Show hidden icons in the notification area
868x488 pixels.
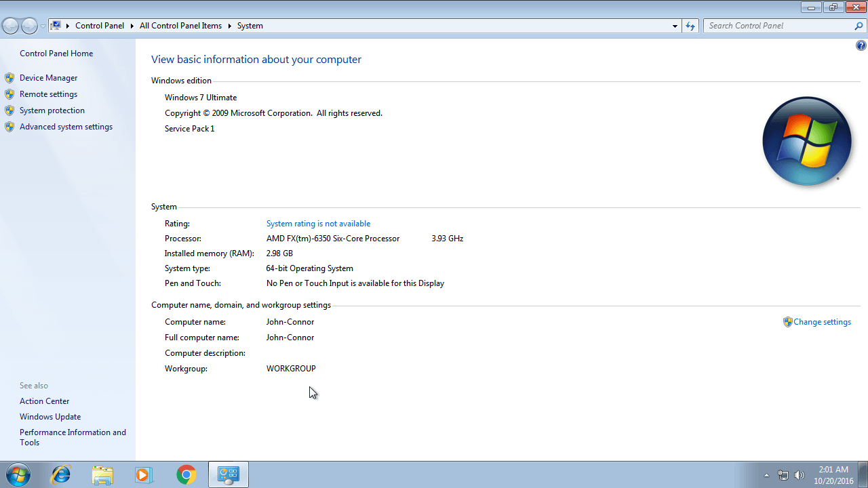click(766, 474)
